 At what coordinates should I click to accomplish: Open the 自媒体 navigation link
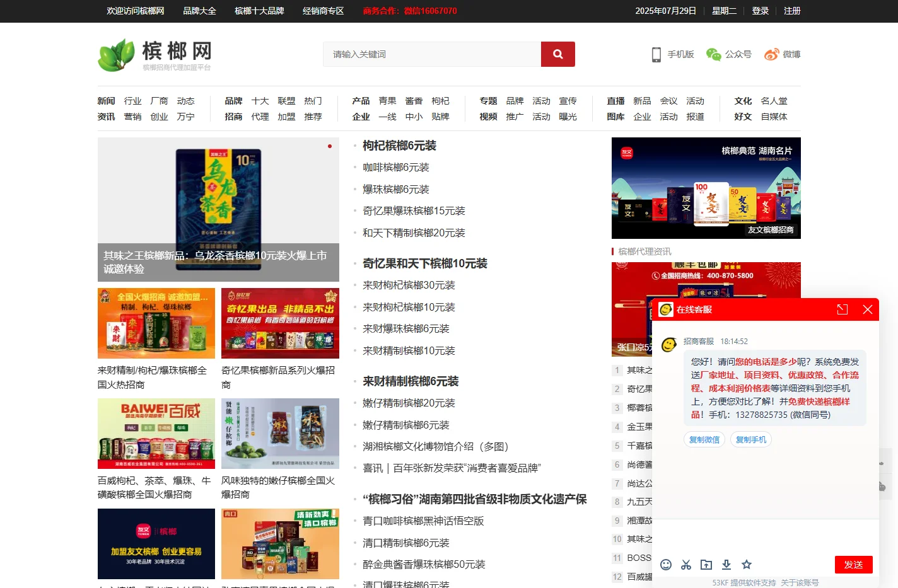774,117
